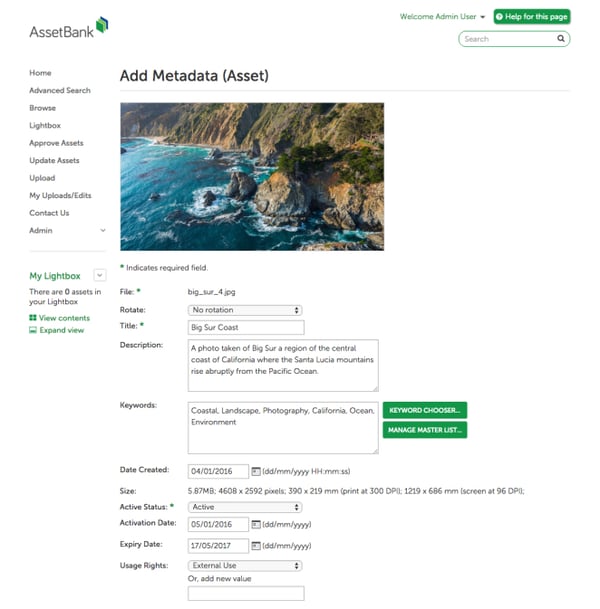The image size is (600, 609).
Task: Open calendar picker for Expiry Date
Action: 256,546
